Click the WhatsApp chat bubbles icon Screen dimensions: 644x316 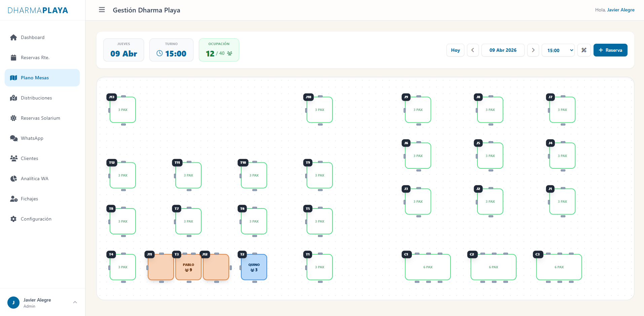(x=13, y=138)
